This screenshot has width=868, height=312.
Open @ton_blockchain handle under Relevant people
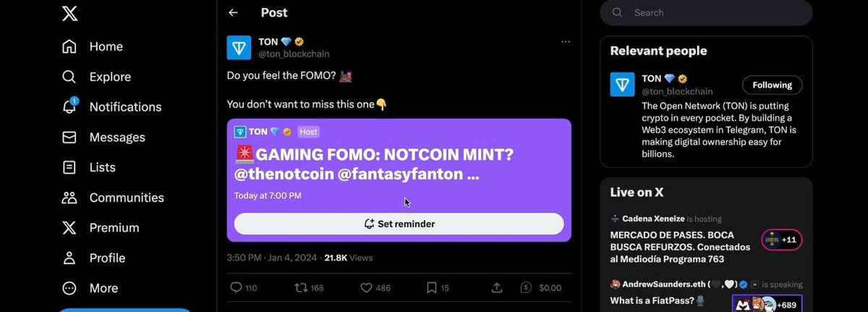(677, 92)
